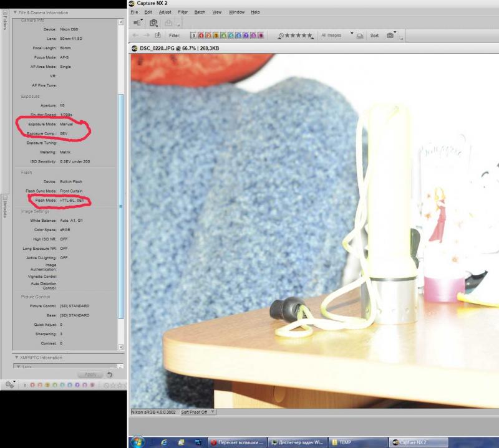Go back with the left arrow
The height and width of the screenshot is (448, 499).
point(135,36)
